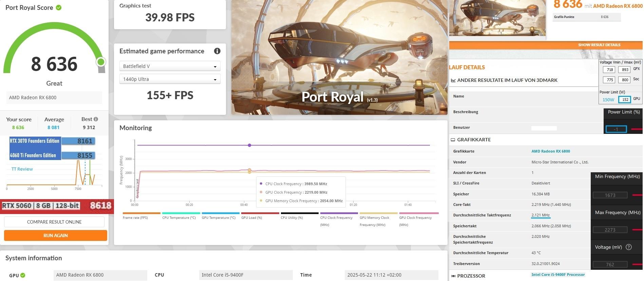Click the Treiberversion value 32.0.21001.9024
This screenshot has width=644, height=281.
(546, 264)
